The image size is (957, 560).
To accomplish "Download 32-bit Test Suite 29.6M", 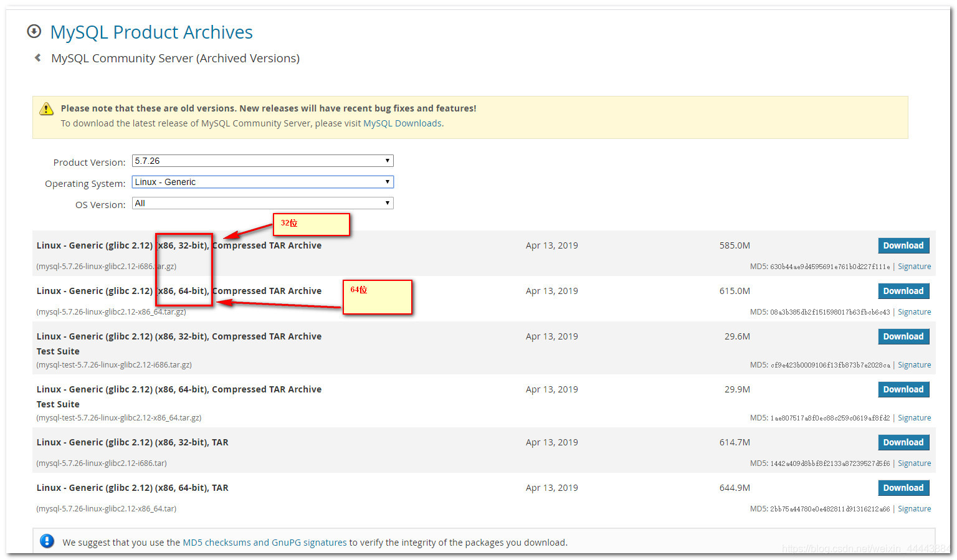I will 903,336.
